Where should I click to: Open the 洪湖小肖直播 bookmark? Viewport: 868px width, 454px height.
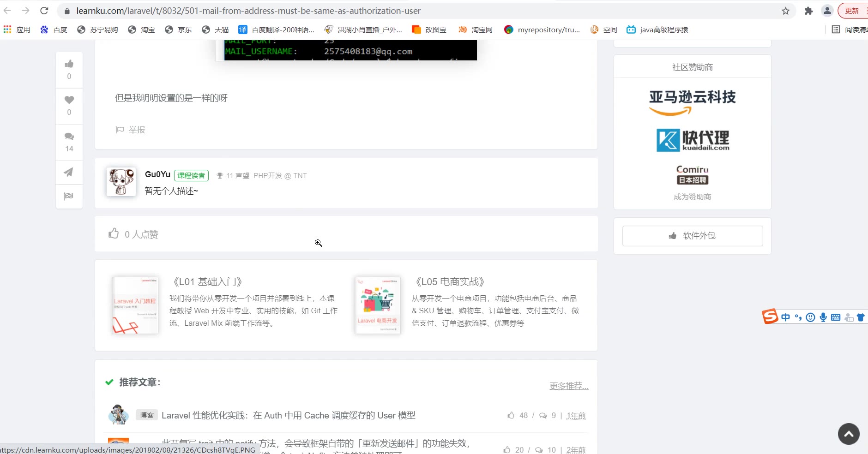click(x=363, y=30)
